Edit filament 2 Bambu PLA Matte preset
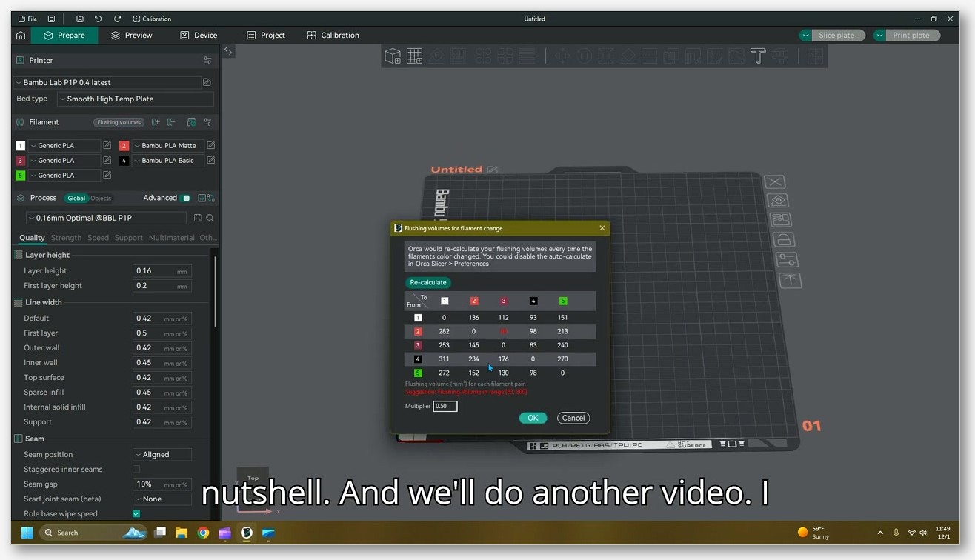The image size is (975, 560). 210,146
